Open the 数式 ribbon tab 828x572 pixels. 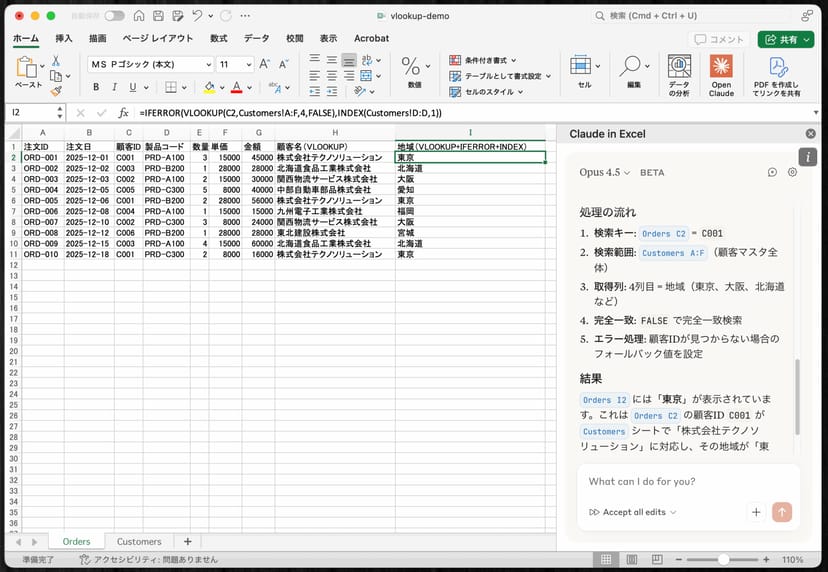point(218,38)
